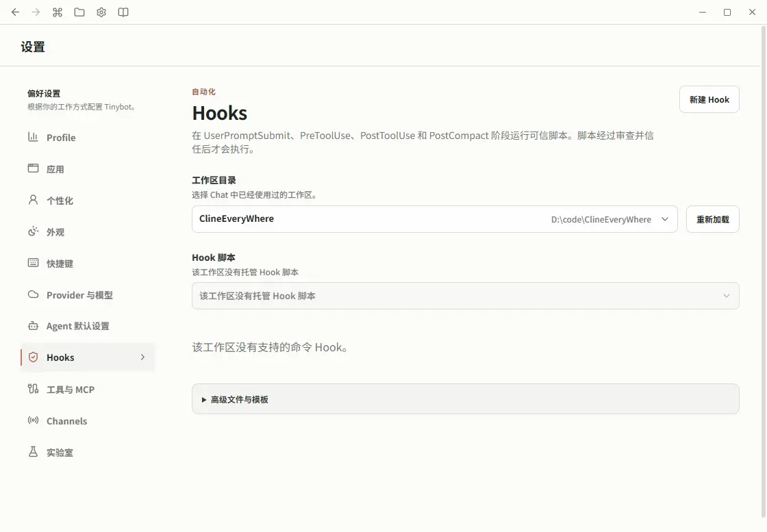The image size is (767, 532).
Task: Click the 外观 appearance icon
Action: click(x=33, y=231)
